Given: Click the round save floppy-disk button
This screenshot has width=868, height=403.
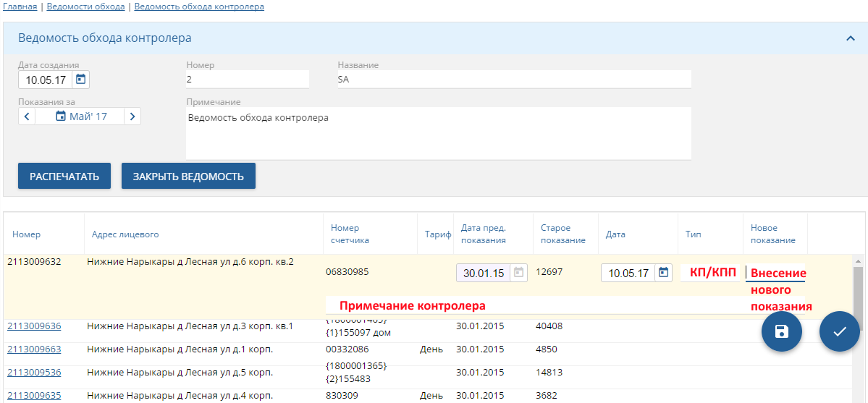Looking at the screenshot, I should point(782,331).
